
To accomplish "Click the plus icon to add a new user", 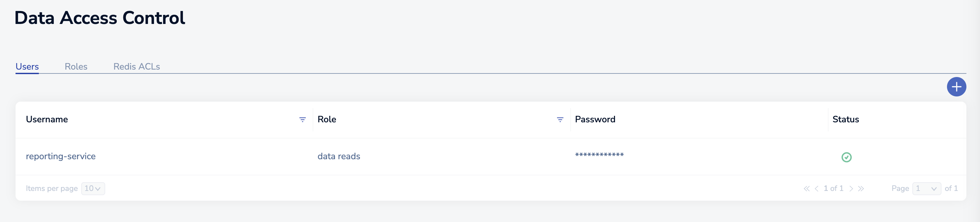I will click(956, 87).
